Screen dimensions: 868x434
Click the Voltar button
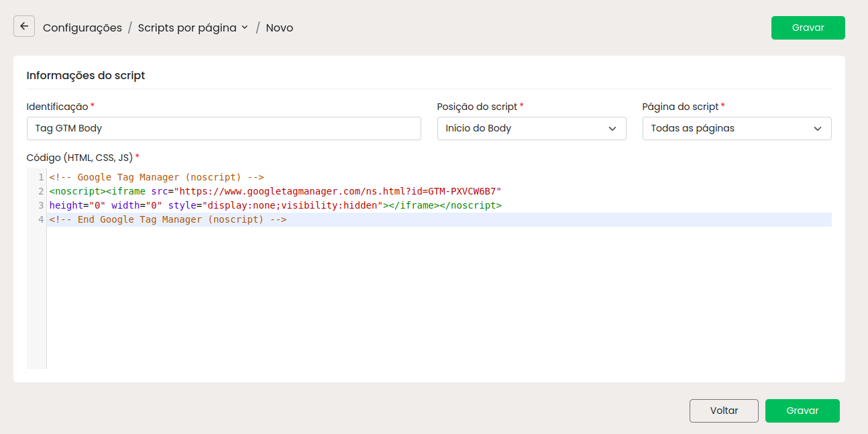(724, 411)
